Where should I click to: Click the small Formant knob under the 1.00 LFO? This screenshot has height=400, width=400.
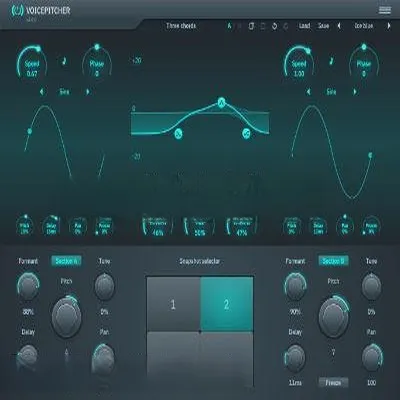coord(371,227)
